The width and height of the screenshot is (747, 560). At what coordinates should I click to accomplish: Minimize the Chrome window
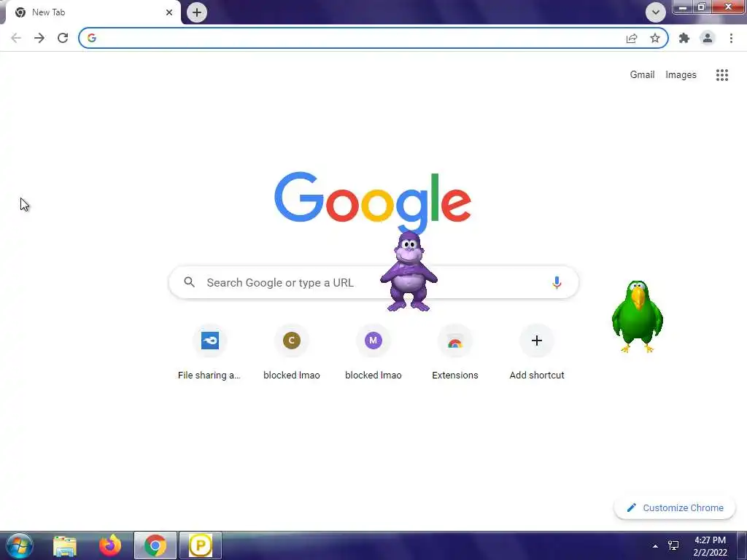(683, 7)
